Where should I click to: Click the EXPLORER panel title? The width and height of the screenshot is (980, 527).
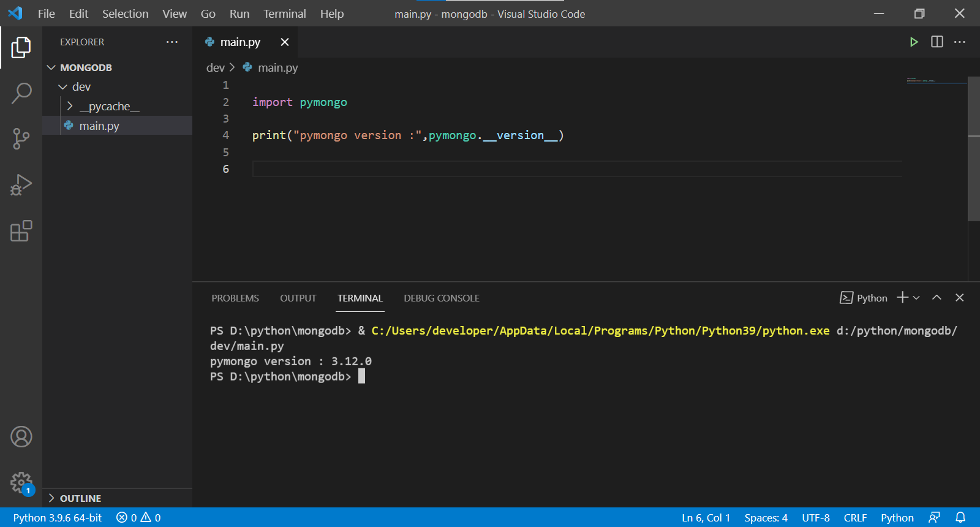tap(82, 42)
